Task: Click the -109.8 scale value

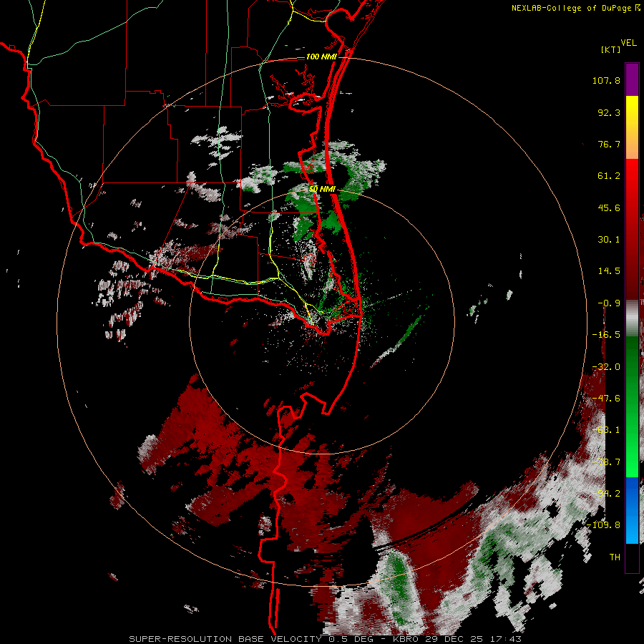Action: [x=603, y=525]
